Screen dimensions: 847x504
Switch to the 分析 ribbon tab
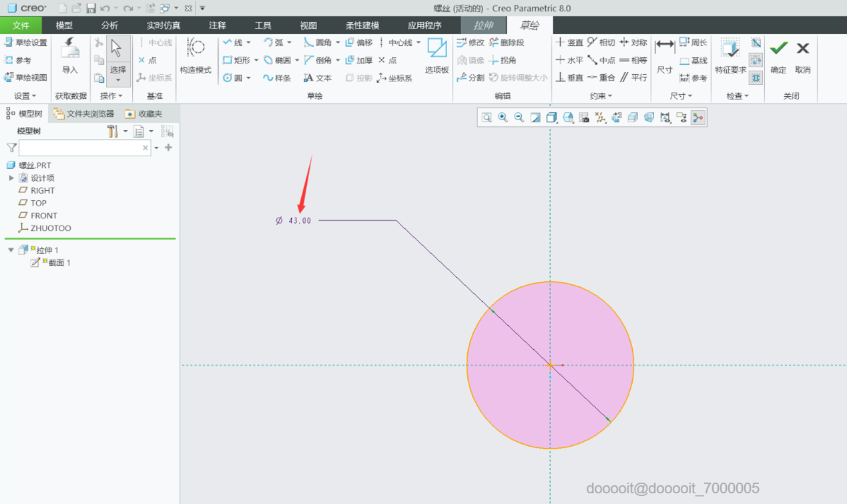tap(109, 25)
